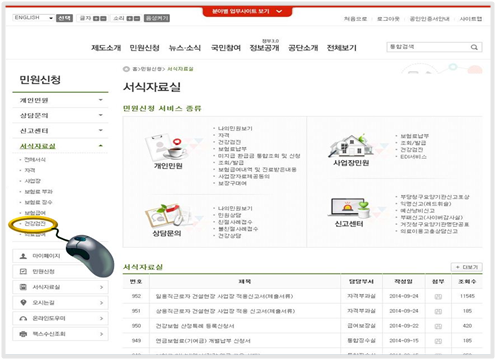Click the 더보기 more button
The width and height of the screenshot is (495, 362).
(467, 267)
